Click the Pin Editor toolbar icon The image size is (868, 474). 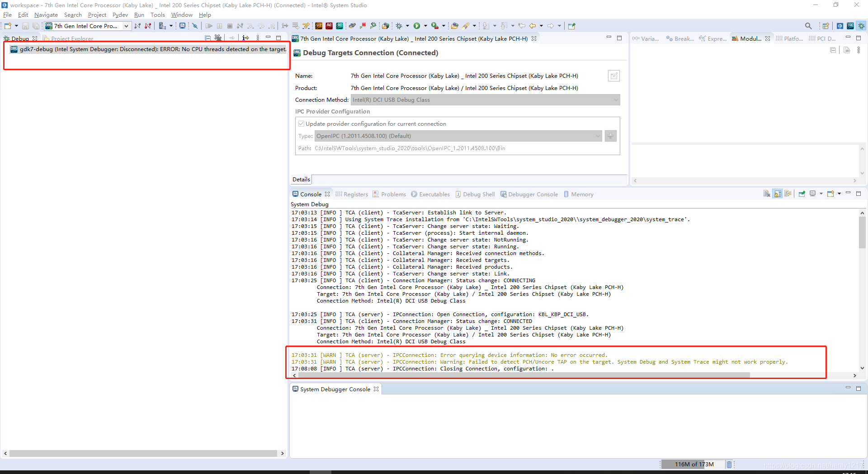pos(571,26)
